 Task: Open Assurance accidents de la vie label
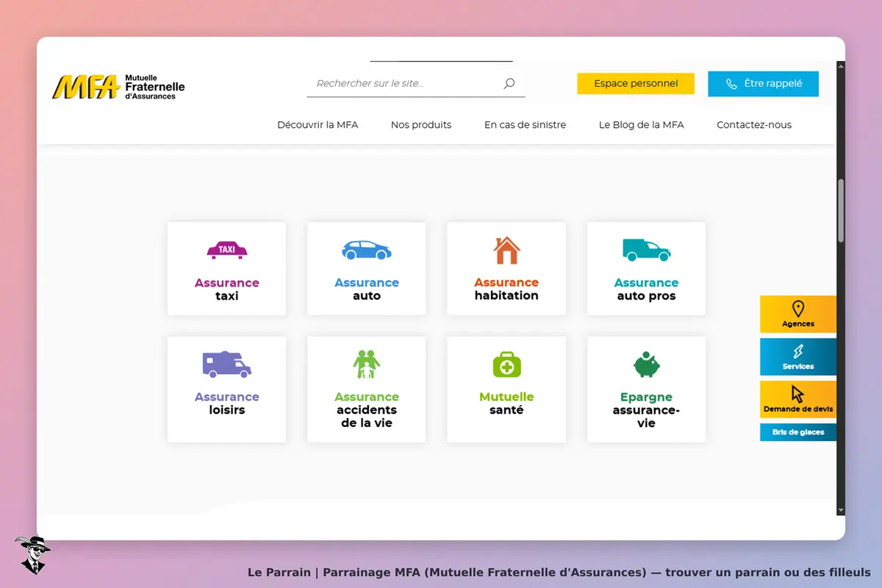click(367, 410)
